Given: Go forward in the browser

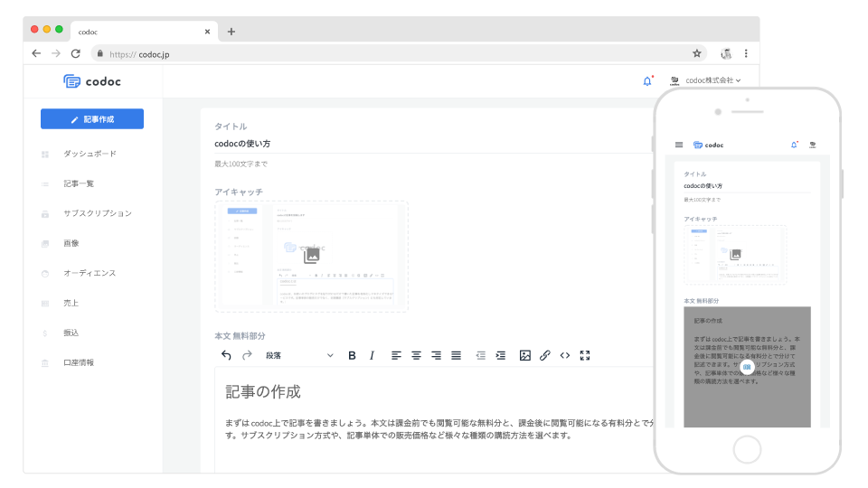Looking at the screenshot, I should tap(56, 53).
